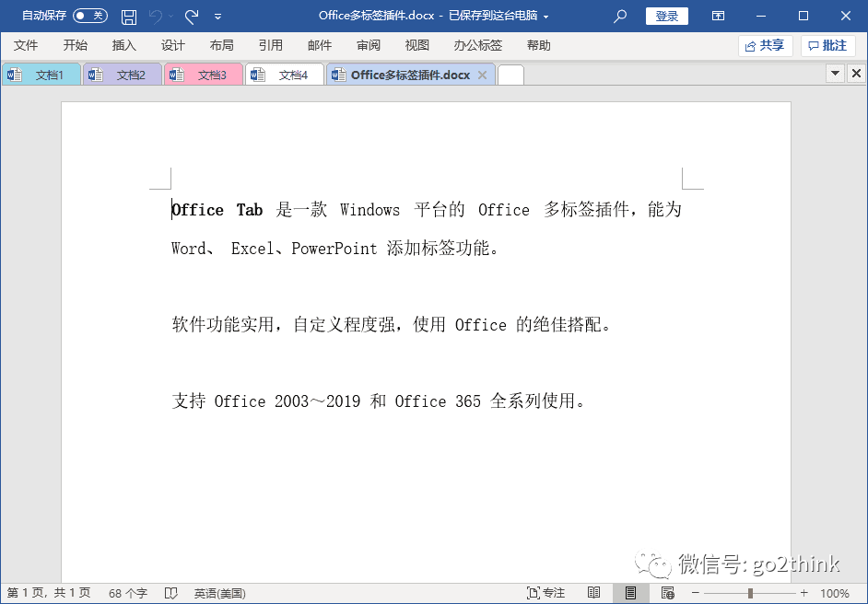
Task: Open the 办公标签 ribbon tab
Action: 477,45
